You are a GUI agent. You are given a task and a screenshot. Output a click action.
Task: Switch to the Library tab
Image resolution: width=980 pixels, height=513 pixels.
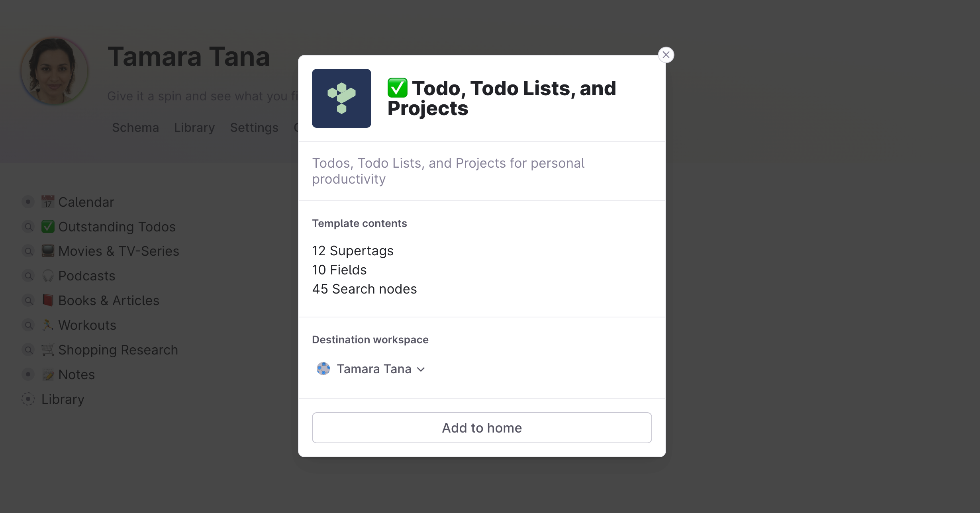tap(194, 127)
